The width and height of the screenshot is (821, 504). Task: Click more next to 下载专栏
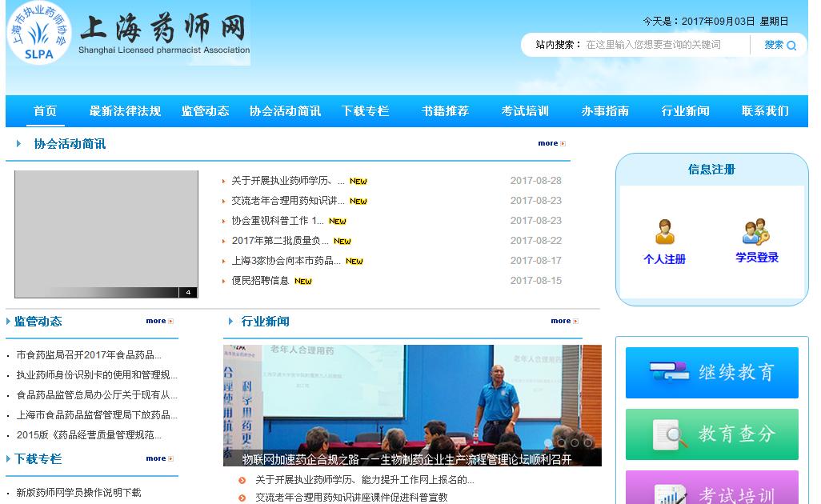coord(159,459)
